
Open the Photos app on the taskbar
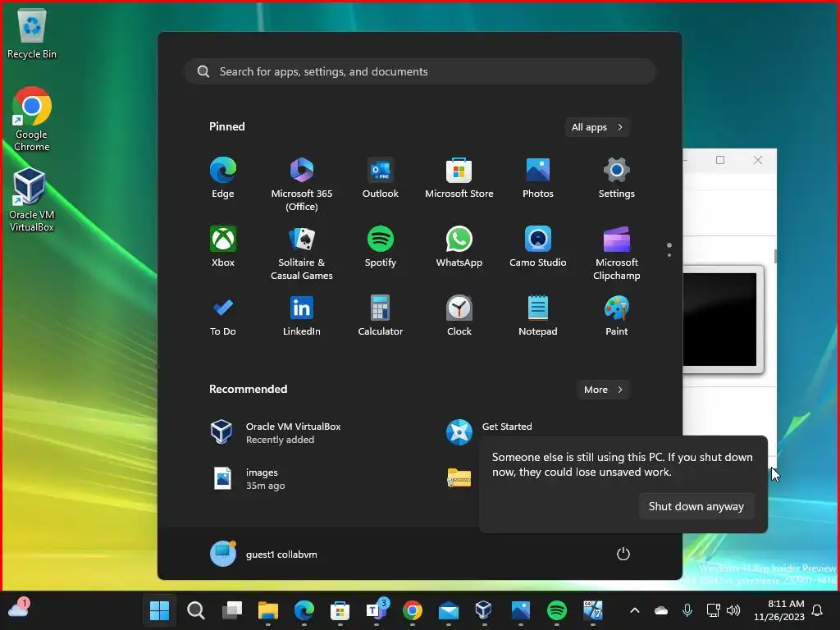(x=520, y=610)
